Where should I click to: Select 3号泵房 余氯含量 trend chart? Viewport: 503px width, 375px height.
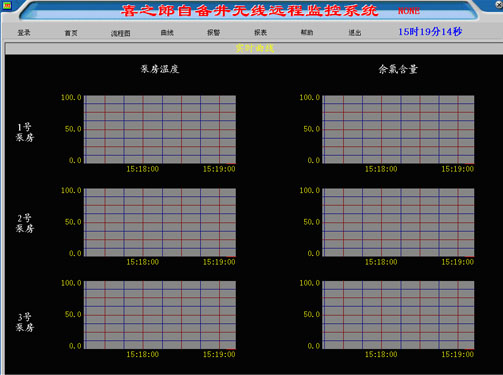(x=398, y=315)
